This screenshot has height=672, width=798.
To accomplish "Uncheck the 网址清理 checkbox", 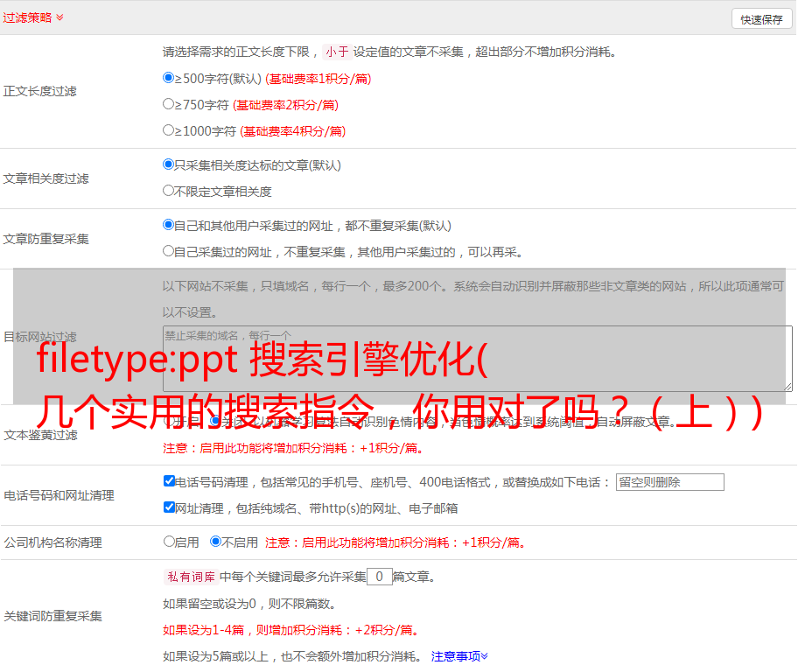I will tap(169, 507).
